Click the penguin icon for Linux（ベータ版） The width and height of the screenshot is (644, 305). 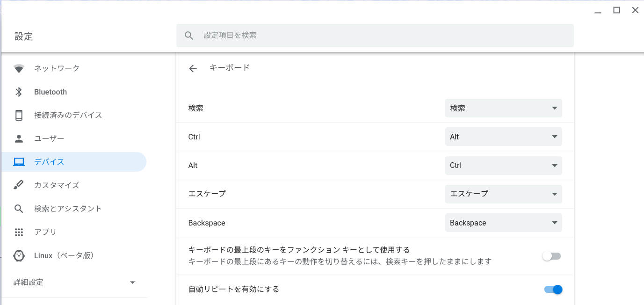pyautogui.click(x=19, y=255)
